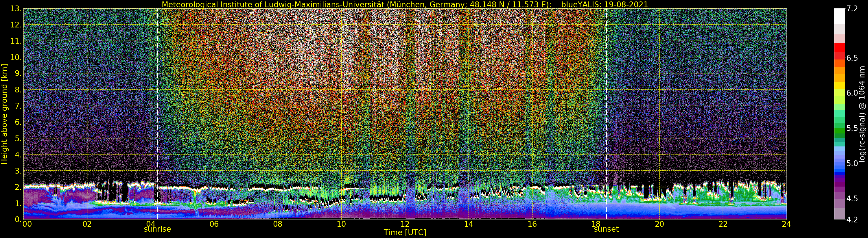This screenshot has height=238, width=868.
Task: Click the 24 tick on the time axis
Action: point(786,224)
